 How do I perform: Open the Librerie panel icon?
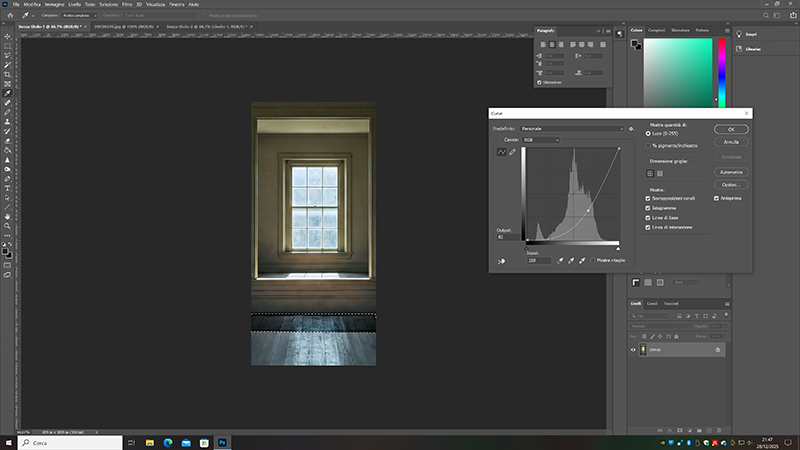[x=739, y=49]
